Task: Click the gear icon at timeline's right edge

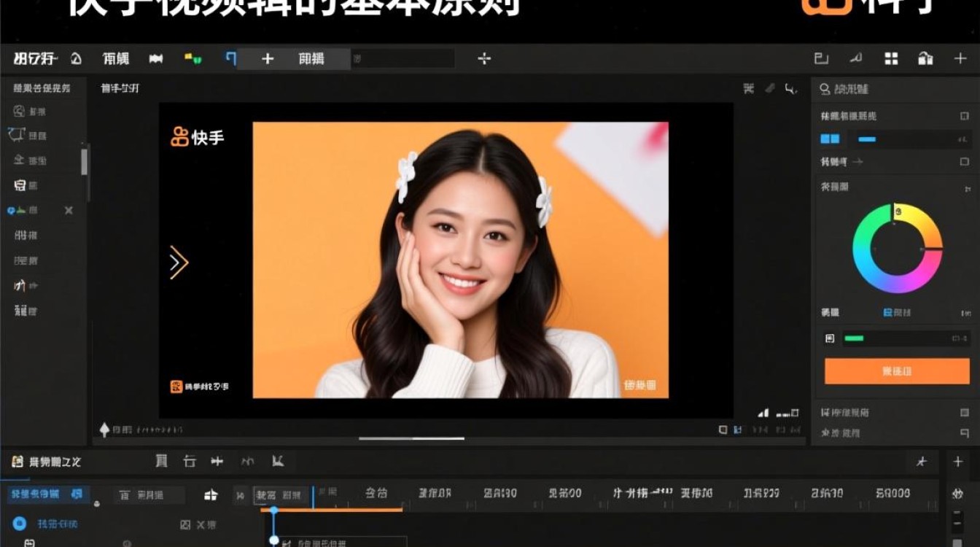Action: click(x=958, y=494)
